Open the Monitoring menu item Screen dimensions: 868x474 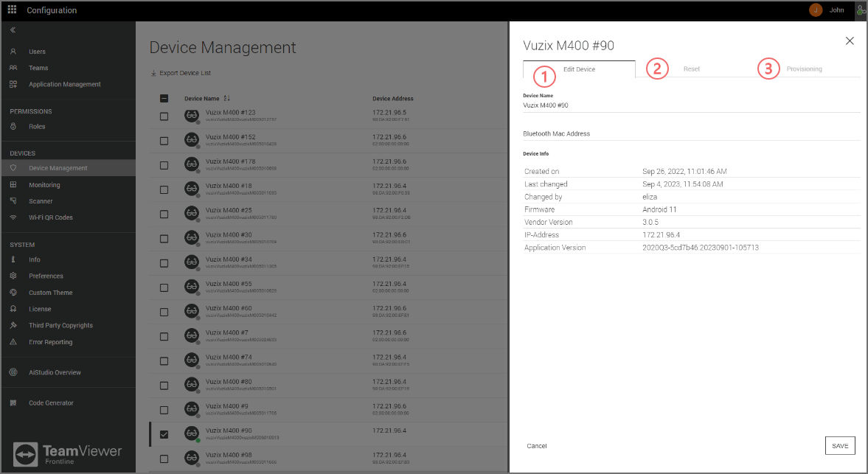[x=44, y=185]
